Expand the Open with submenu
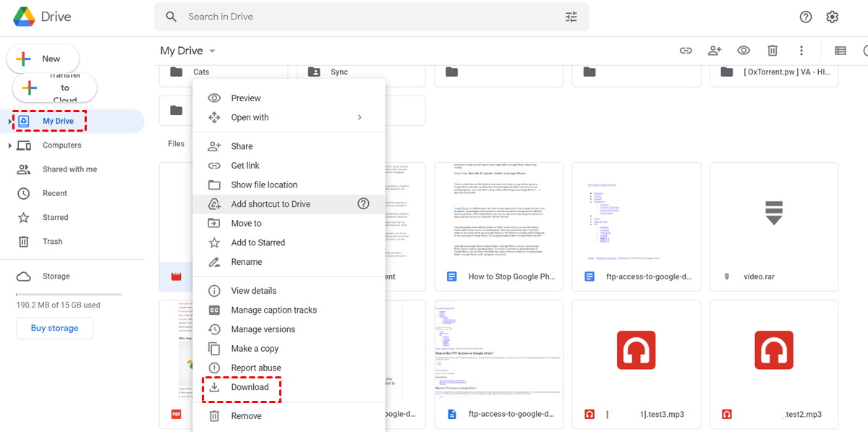 [359, 117]
